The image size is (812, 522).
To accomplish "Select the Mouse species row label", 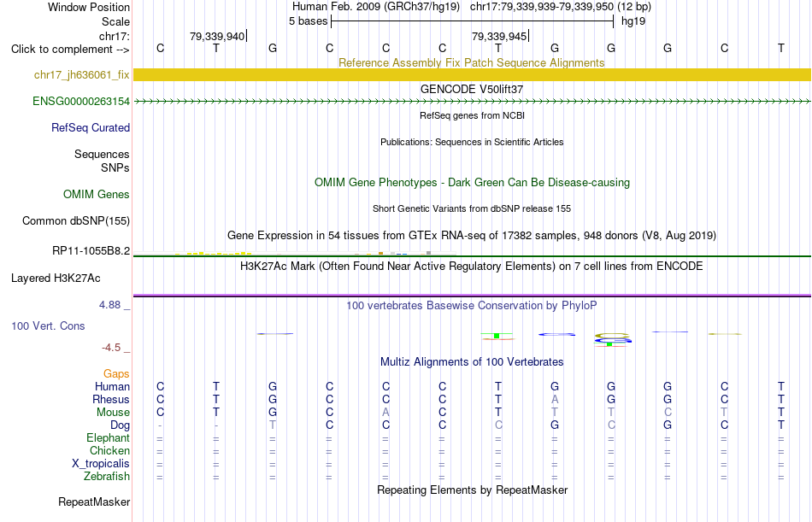I will tap(113, 413).
